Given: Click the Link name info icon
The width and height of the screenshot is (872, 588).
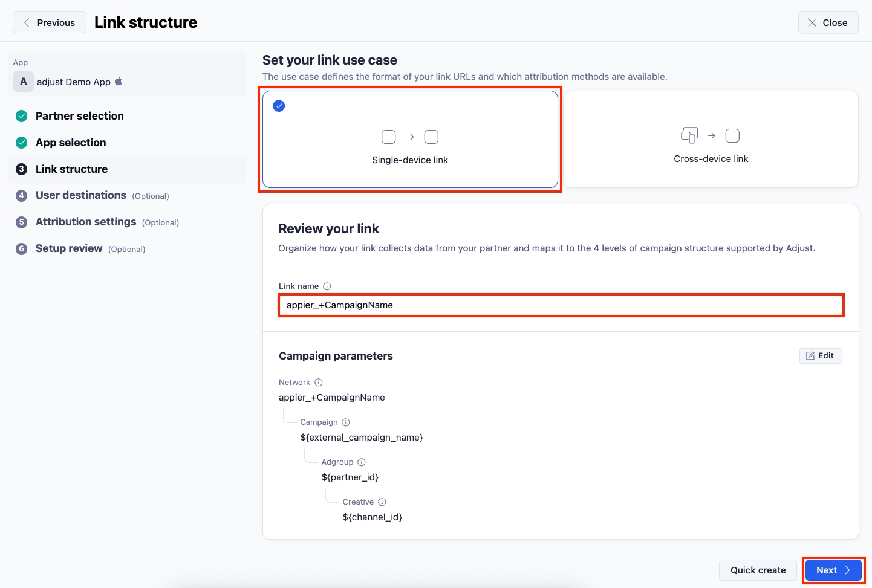Looking at the screenshot, I should 327,286.
